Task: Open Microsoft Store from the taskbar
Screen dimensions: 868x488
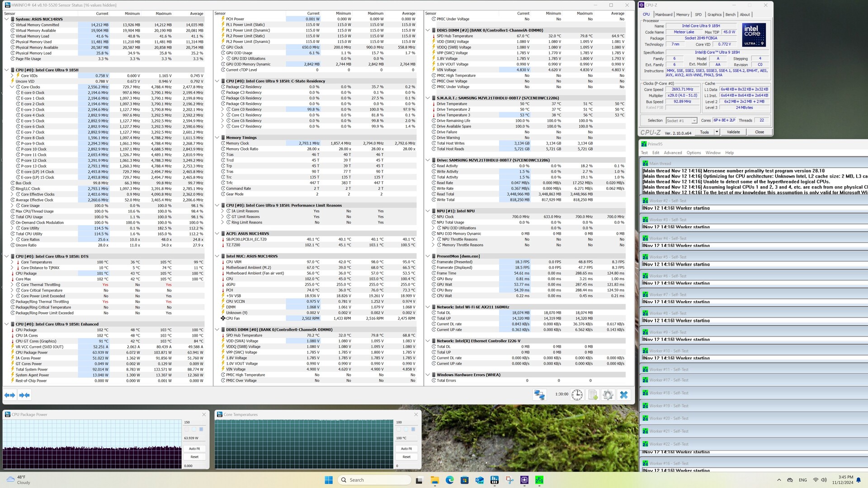Action: [464, 480]
